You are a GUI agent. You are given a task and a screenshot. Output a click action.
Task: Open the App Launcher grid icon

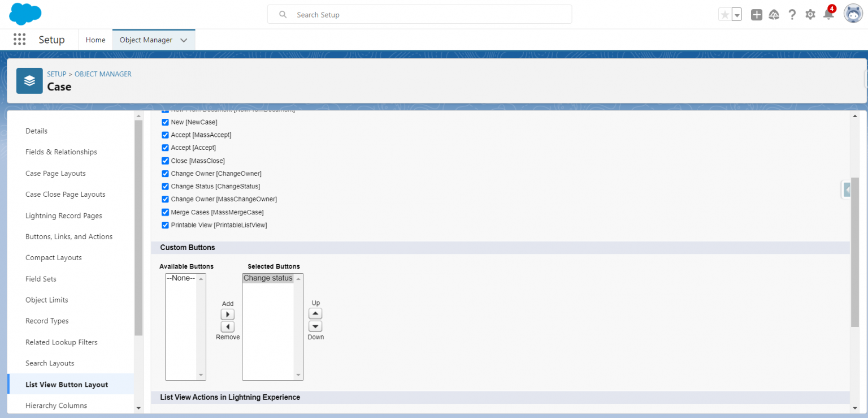(19, 39)
